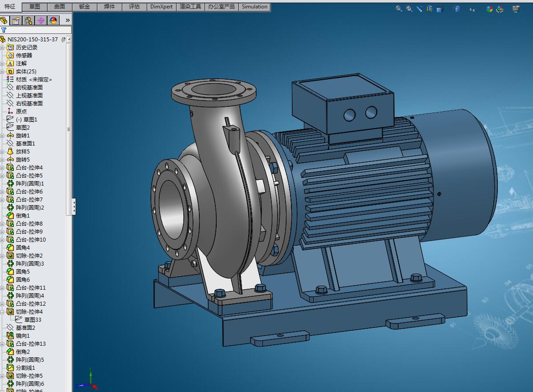Screen dimensions: 533x392
Task: Collapse the feature tree panel handle
Action: coord(74,206)
